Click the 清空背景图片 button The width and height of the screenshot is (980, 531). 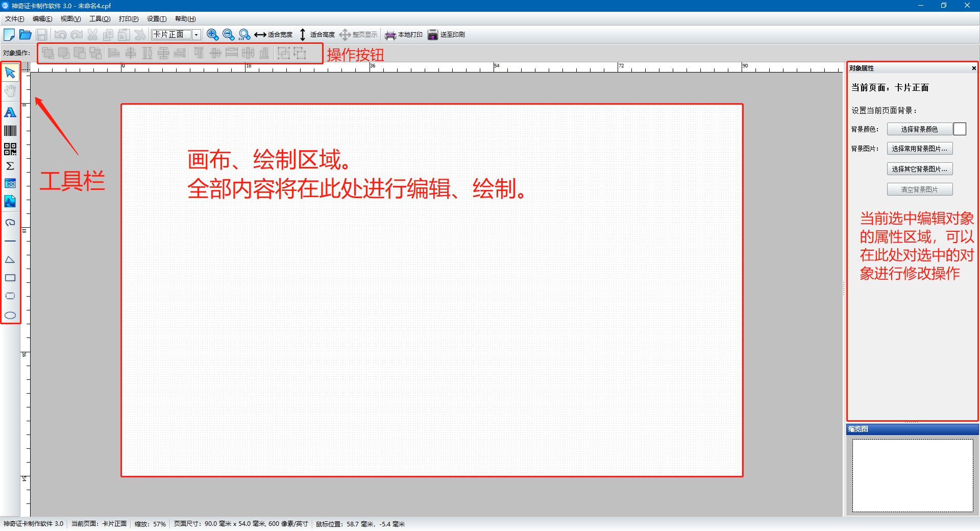tap(919, 189)
